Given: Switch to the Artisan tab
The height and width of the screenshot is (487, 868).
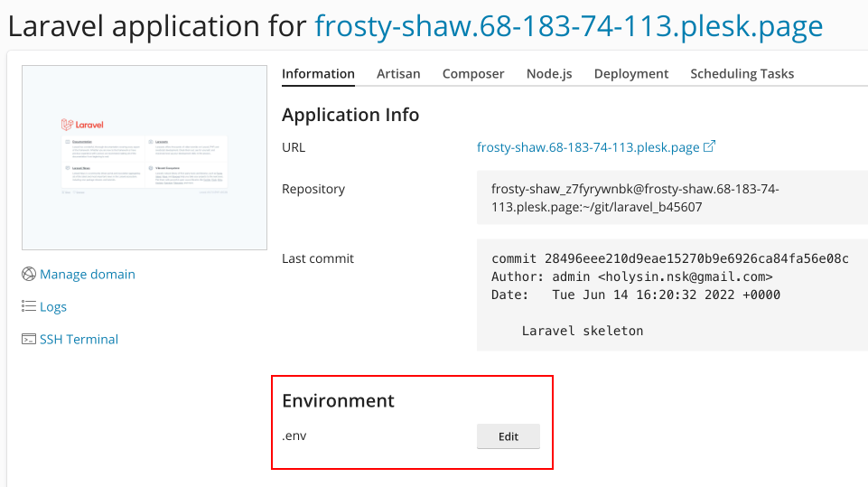Looking at the screenshot, I should click(398, 74).
